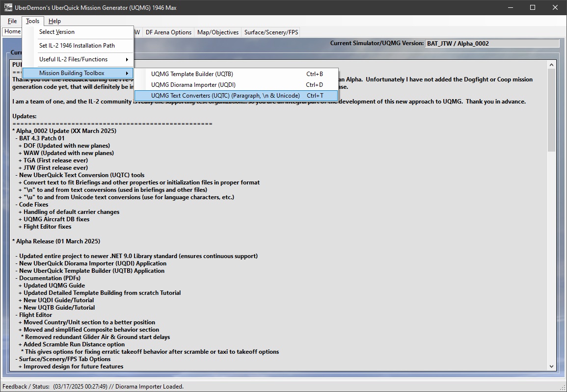Image resolution: width=567 pixels, height=392 pixels.
Task: Launch UQMG Text Converters (UQTC)
Action: (x=237, y=96)
